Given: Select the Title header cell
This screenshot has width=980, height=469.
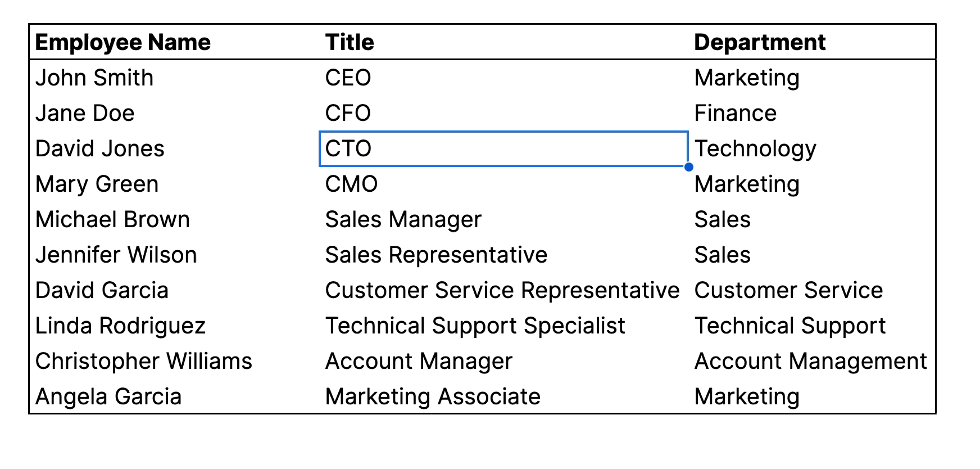Looking at the screenshot, I should (x=504, y=42).
